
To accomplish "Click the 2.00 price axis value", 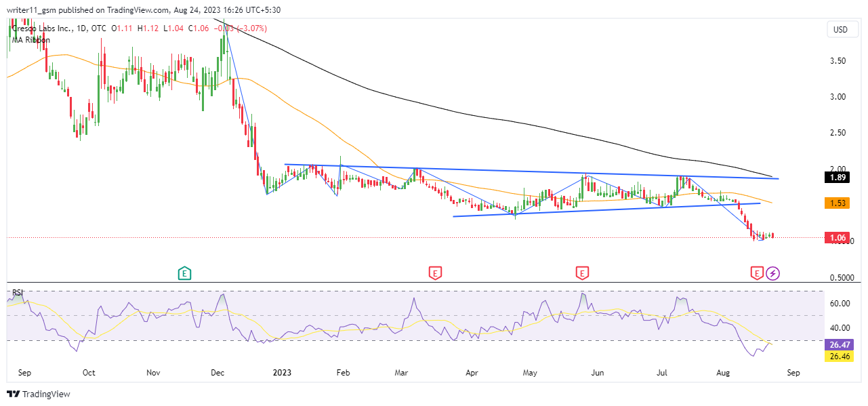I will [839, 169].
